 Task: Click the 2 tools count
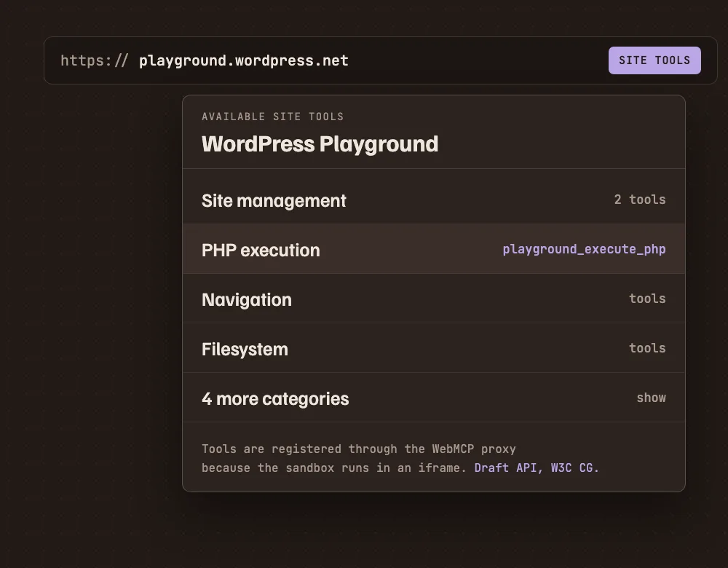coord(640,200)
